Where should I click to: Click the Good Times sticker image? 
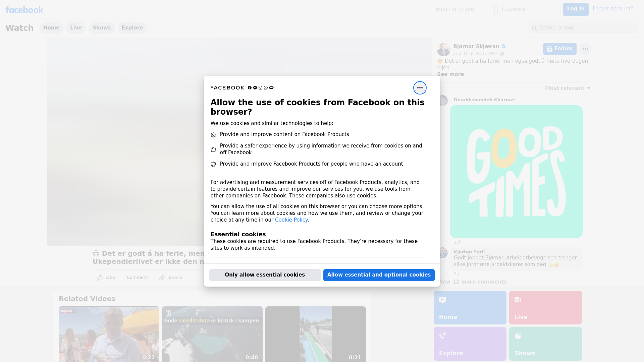click(516, 172)
